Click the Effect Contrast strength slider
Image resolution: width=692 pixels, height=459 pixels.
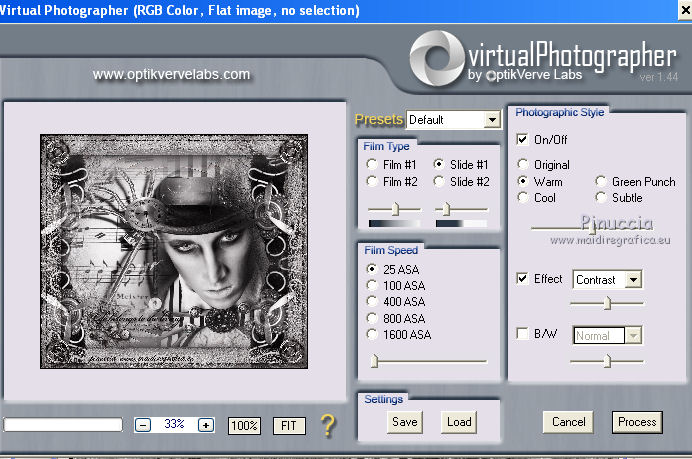point(607,303)
